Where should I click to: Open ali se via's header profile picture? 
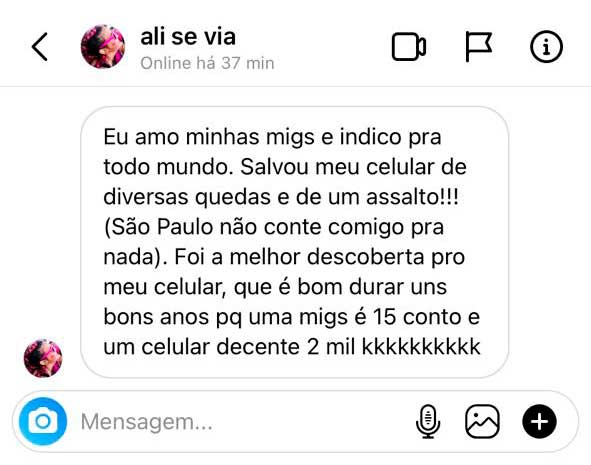coord(103,47)
